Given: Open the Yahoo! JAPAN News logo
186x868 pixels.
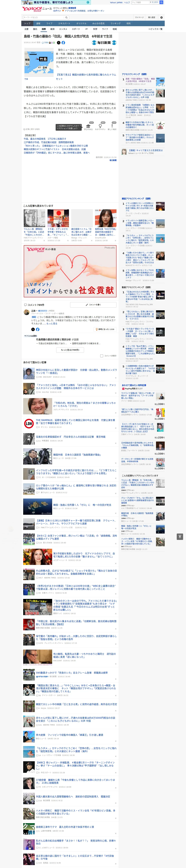Looking at the screenshot, I should pyautogui.click(x=37, y=9).
